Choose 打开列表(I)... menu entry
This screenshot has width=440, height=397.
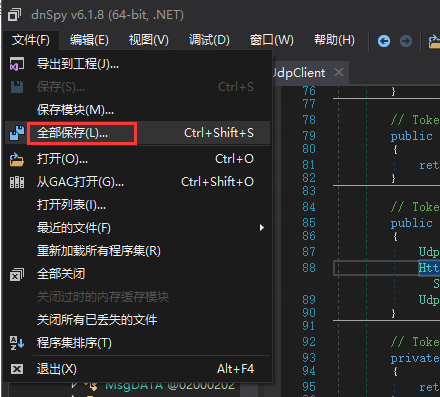137,205
